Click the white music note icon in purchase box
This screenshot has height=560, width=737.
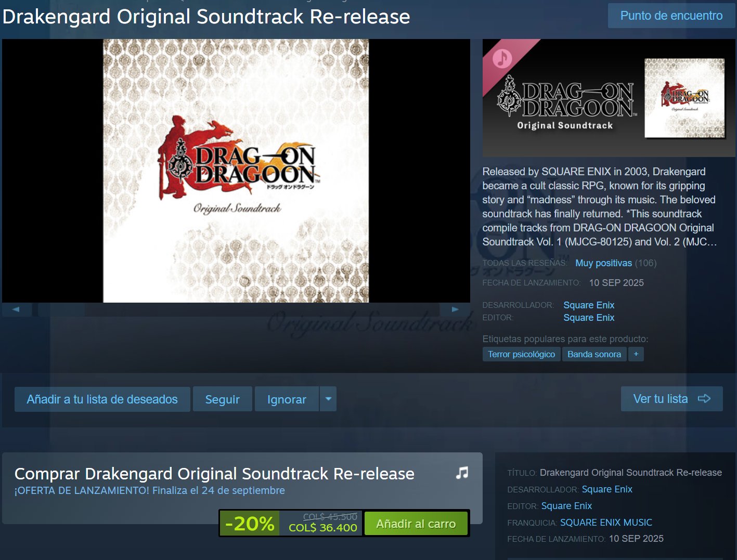pos(462,472)
